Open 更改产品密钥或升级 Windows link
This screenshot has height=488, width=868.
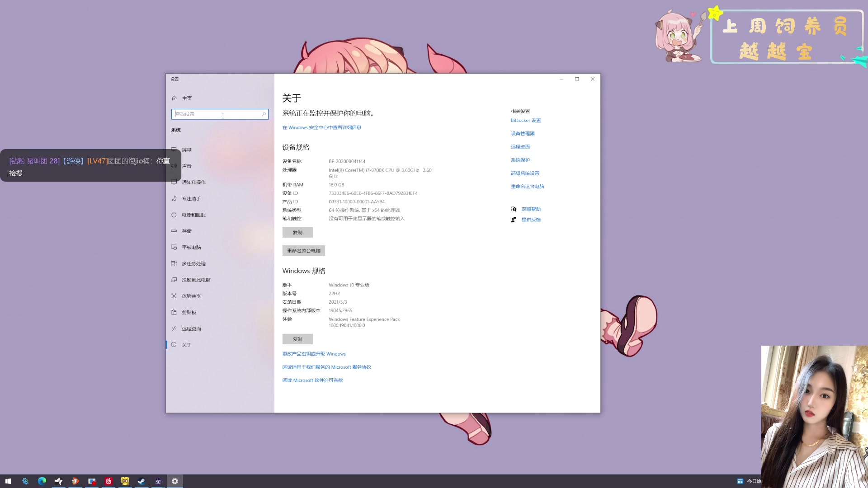click(x=314, y=354)
